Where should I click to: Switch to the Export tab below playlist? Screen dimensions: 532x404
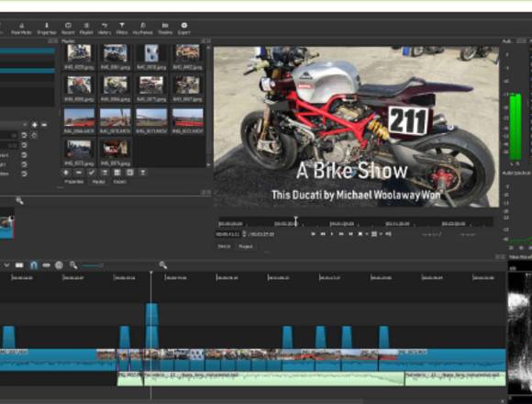tap(119, 182)
